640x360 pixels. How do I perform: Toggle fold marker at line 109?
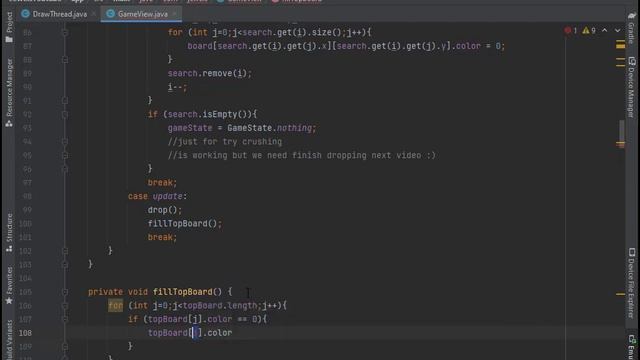[x=65, y=347]
